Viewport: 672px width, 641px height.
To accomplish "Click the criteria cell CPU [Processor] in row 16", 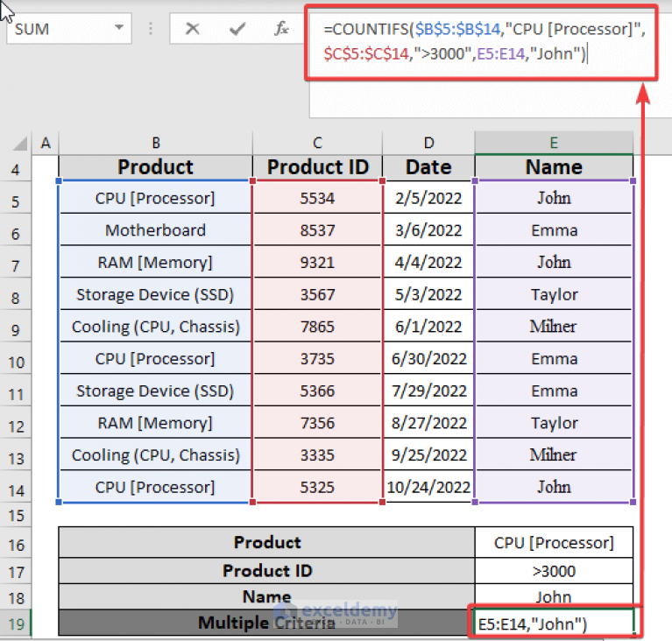I will coord(554,542).
